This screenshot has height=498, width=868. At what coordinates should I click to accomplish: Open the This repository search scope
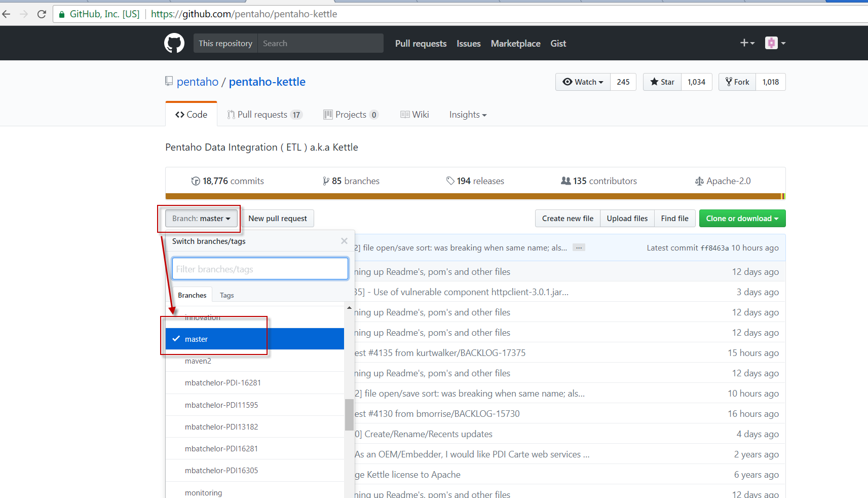pos(225,43)
